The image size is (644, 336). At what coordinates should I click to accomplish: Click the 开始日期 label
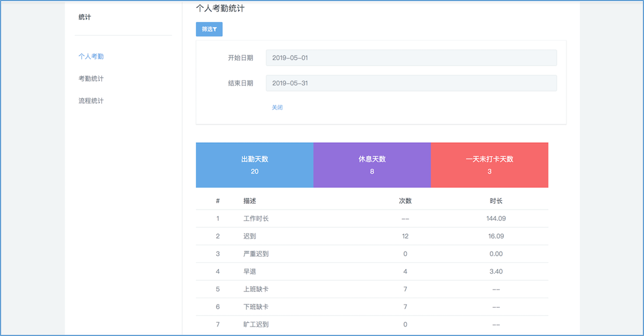[241, 58]
